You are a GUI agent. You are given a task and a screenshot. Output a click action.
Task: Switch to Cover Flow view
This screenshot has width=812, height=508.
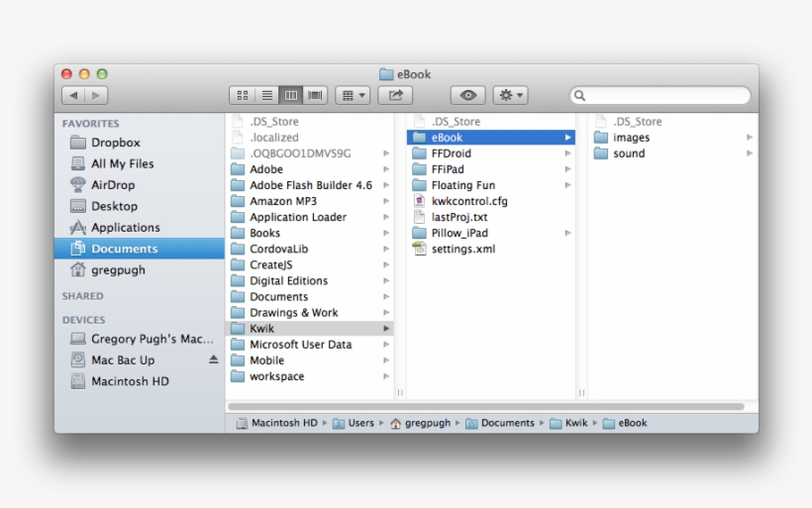click(316, 95)
